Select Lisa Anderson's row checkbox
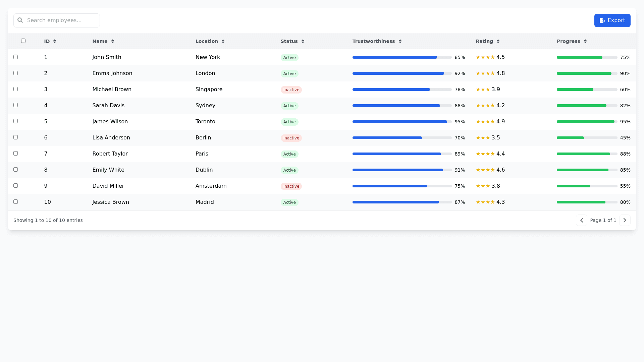The image size is (644, 362). 15,137
